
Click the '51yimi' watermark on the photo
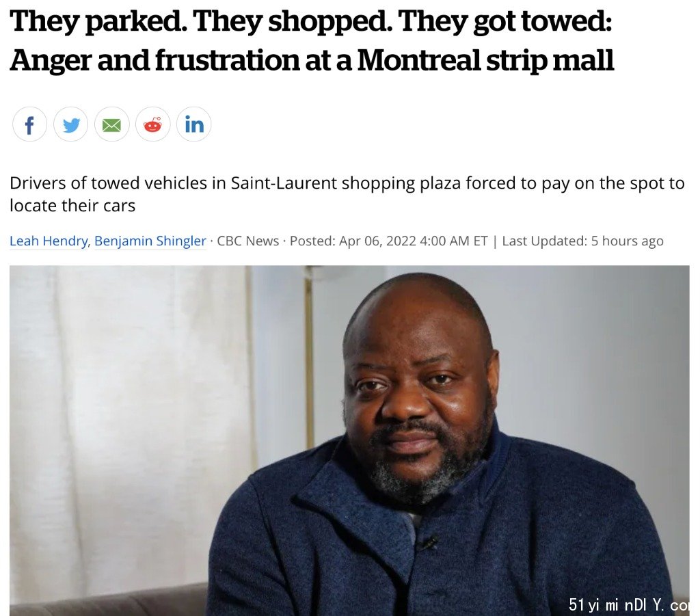pyautogui.click(x=629, y=605)
